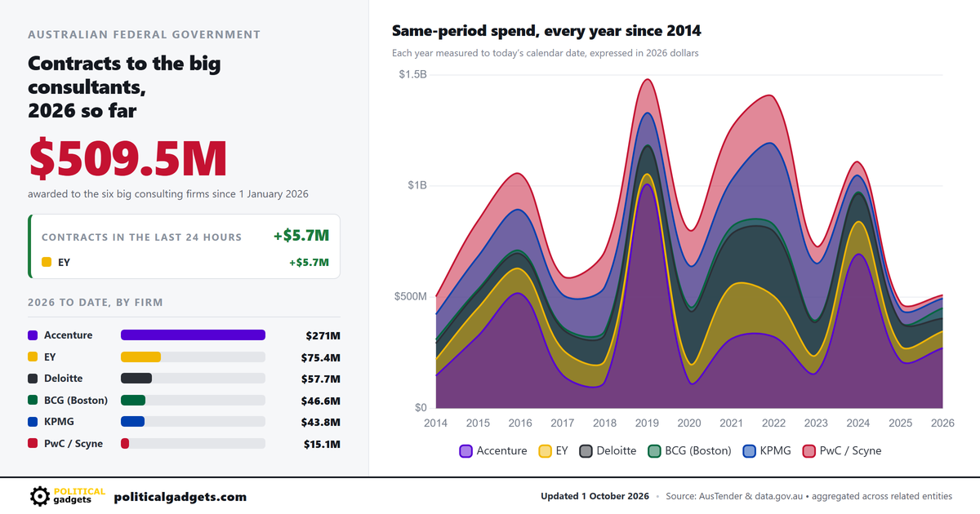Click the blue KPMG swatch in firm list
Image resolution: width=980 pixels, height=514 pixels.
(33, 422)
